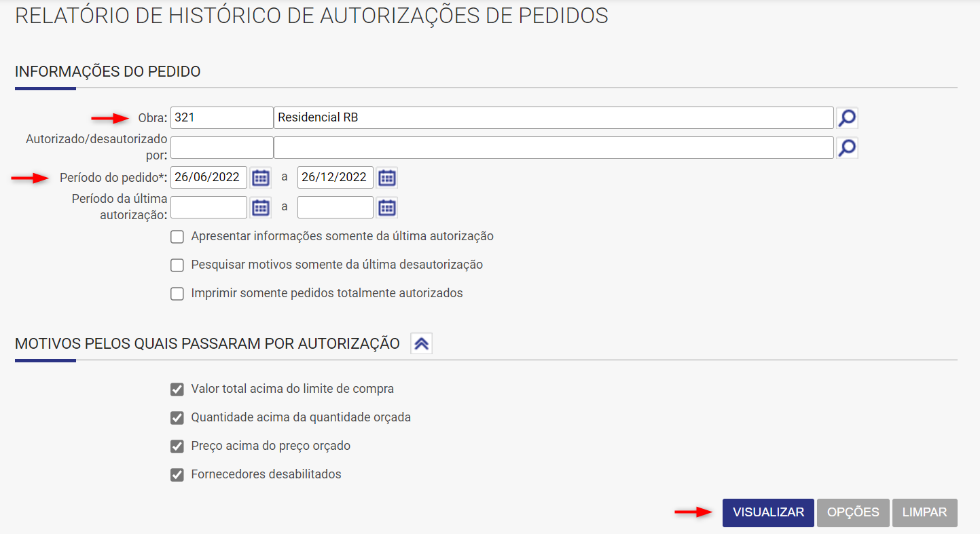Click the VISUALIZAR button

click(768, 513)
